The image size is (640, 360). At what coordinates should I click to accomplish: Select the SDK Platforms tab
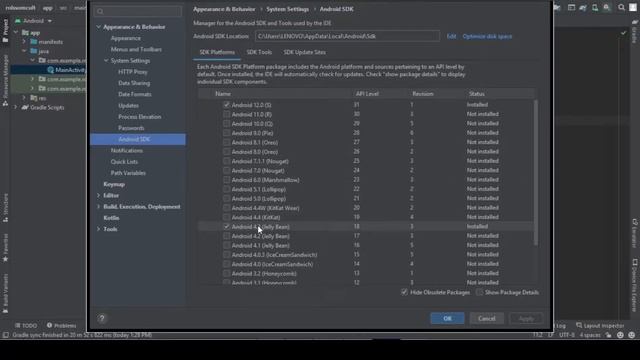click(x=217, y=52)
